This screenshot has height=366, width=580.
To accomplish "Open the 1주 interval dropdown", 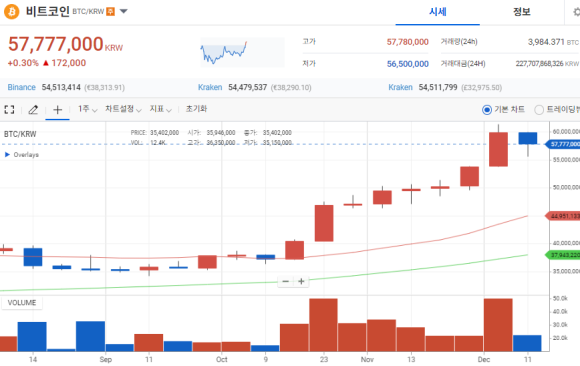I will [87, 109].
